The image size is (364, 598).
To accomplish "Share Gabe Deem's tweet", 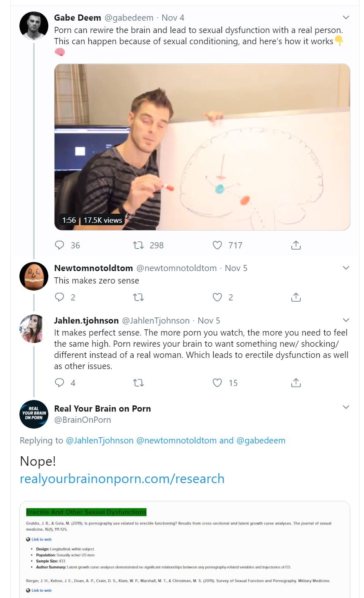I will pyautogui.click(x=296, y=245).
